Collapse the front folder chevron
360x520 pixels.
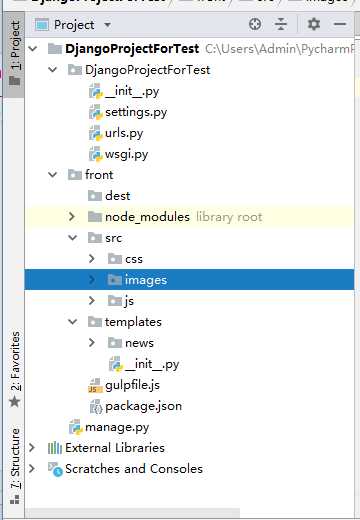click(53, 175)
